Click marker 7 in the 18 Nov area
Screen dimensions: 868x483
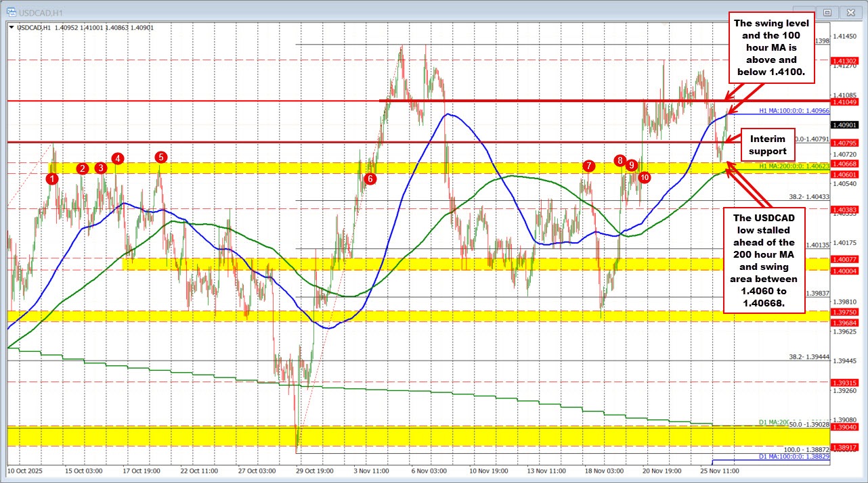[x=588, y=165]
